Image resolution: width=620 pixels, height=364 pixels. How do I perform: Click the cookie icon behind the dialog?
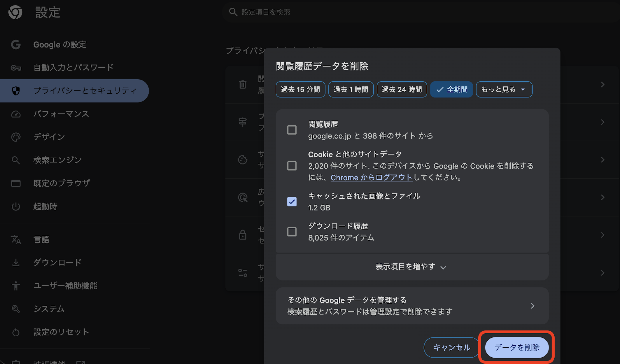[243, 160]
